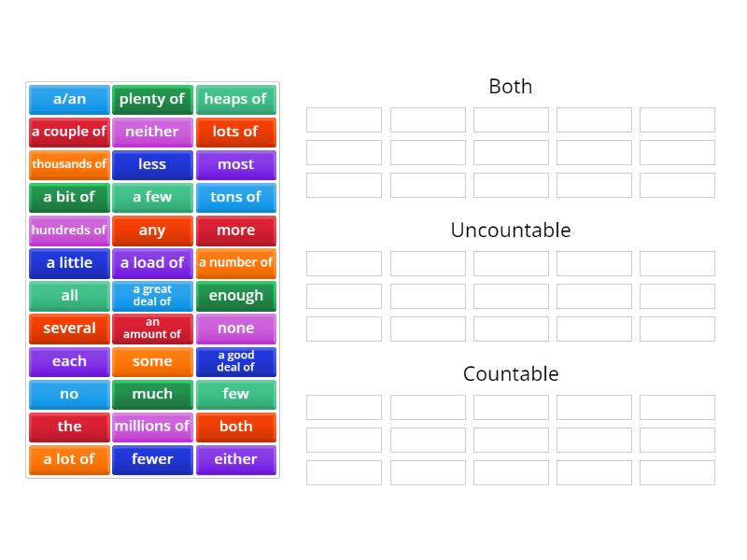Select the "heaps of" tile

[236, 99]
